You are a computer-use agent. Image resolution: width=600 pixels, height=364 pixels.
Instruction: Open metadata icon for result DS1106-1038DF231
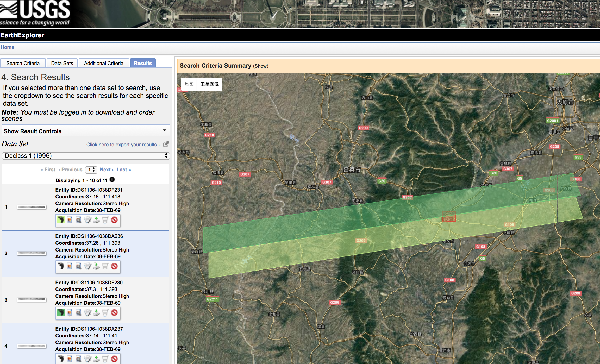tap(88, 220)
